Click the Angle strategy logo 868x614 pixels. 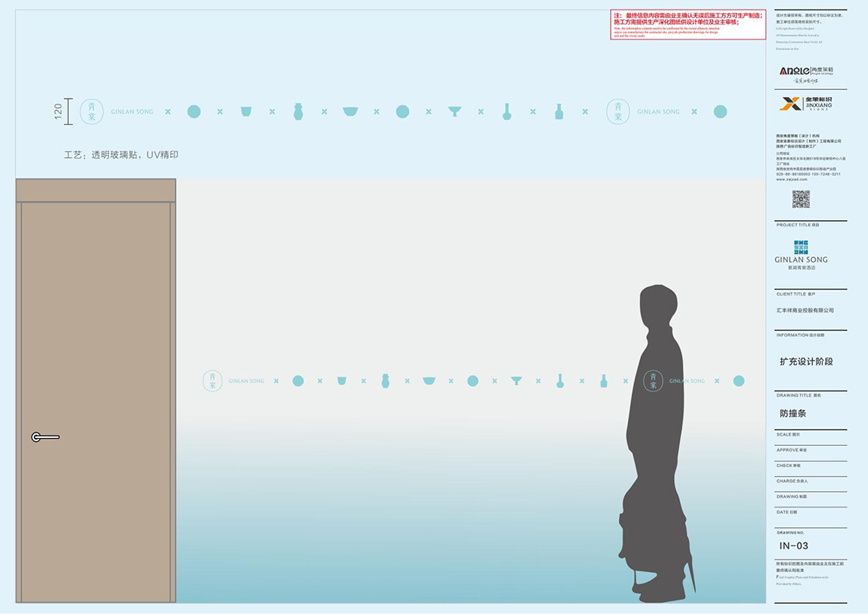[x=801, y=70]
